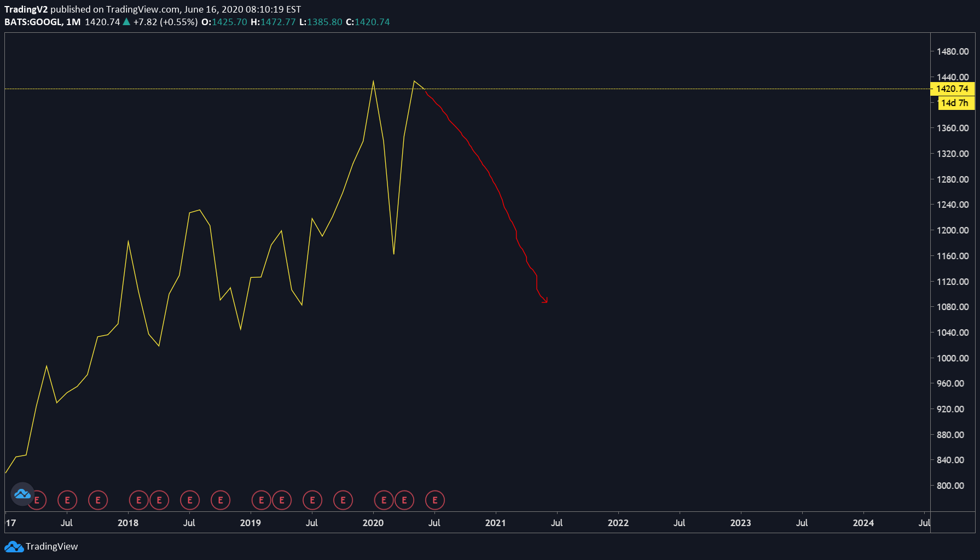Click the 2023 time axis label

click(741, 523)
